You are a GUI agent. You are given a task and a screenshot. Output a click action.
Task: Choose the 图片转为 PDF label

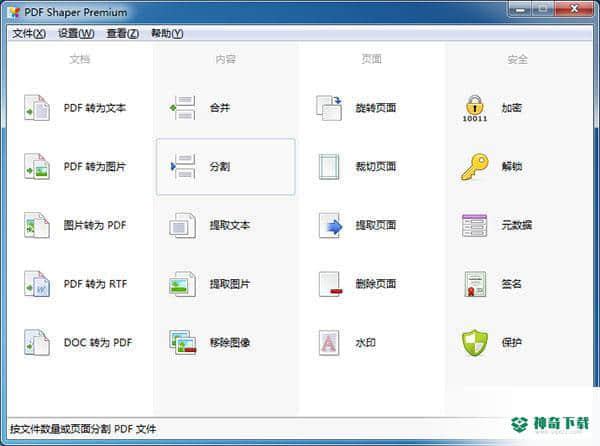point(95,225)
